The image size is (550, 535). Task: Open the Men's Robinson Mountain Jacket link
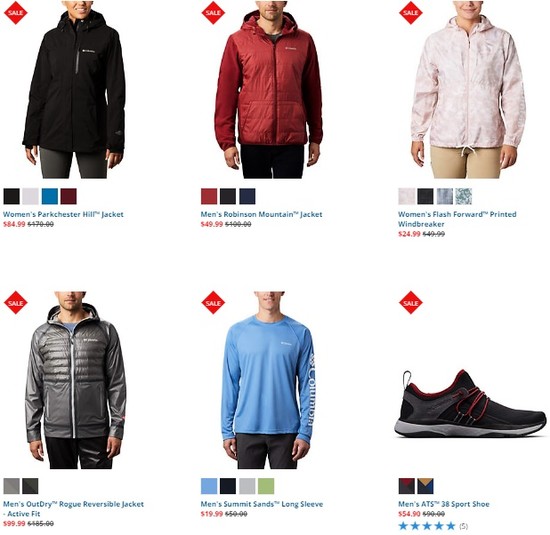261,214
